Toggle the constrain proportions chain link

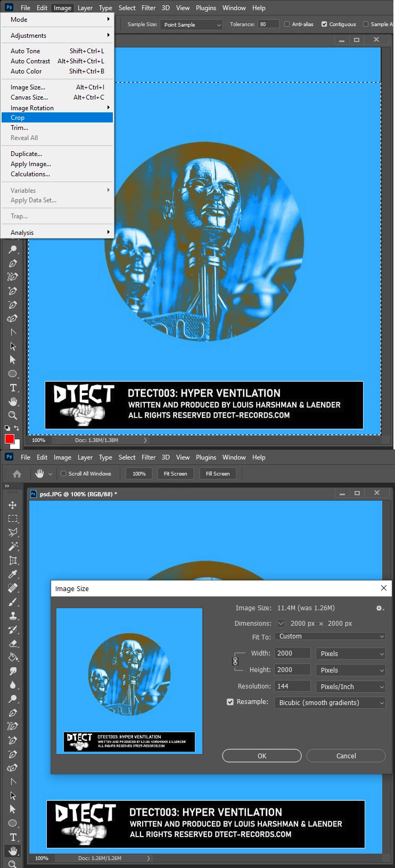235,661
